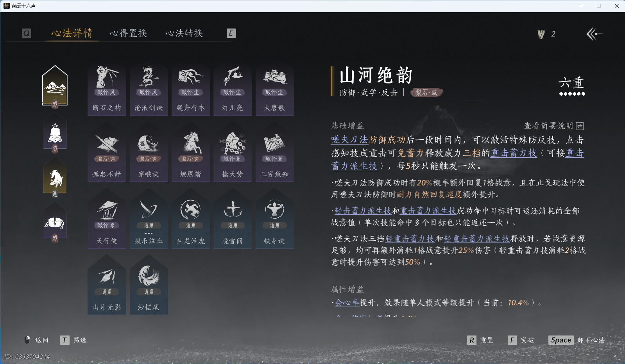
Task: Click the 六重 level indicator dots
Action: pos(572,94)
